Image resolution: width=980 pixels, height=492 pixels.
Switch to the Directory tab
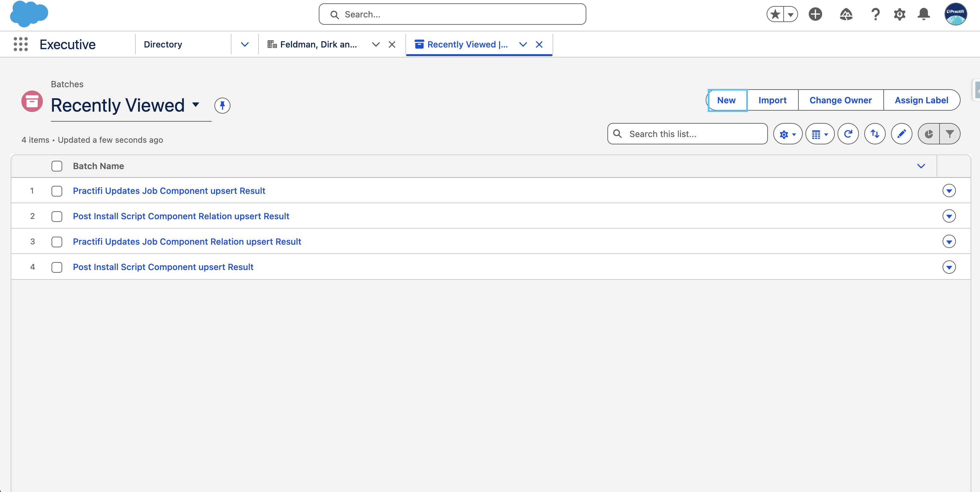tap(163, 44)
